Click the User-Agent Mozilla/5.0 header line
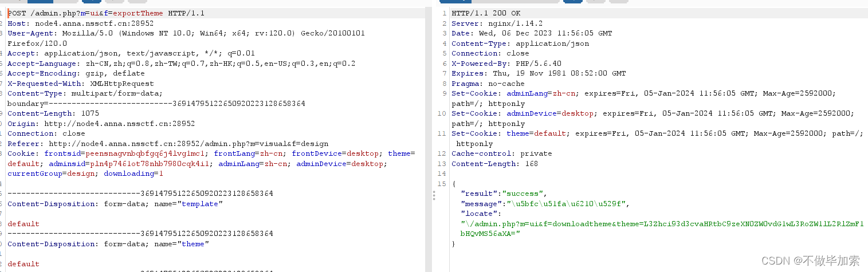Image resolution: width=868 pixels, height=272 pixels. tap(186, 33)
